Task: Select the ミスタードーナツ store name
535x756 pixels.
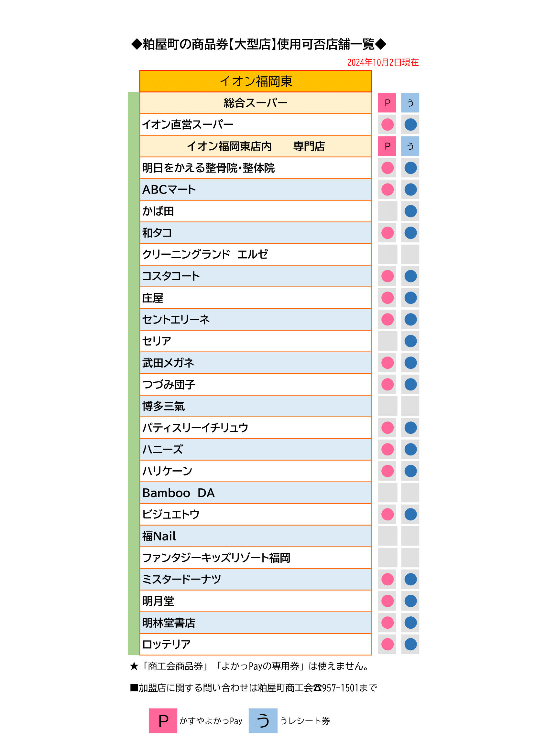Action: coord(181,580)
